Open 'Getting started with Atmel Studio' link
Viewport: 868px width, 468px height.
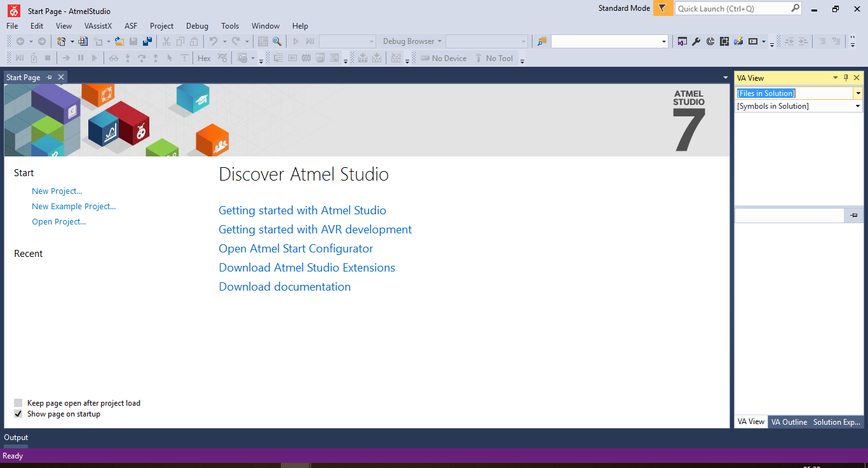(302, 210)
